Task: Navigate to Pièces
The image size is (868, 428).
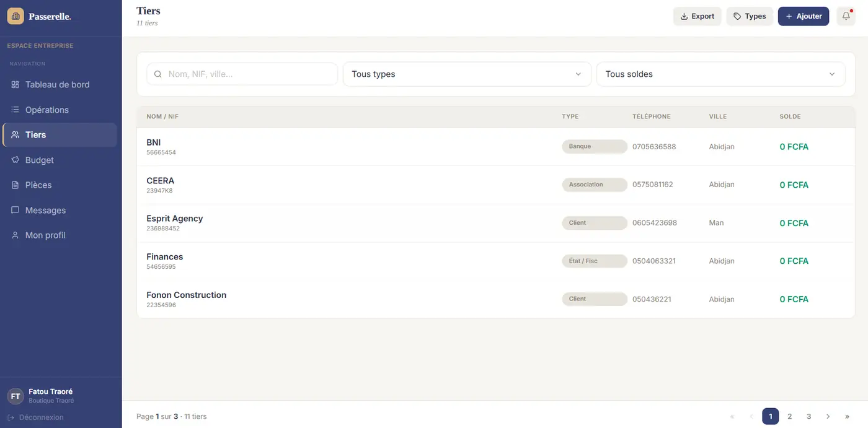Action: 60,185
